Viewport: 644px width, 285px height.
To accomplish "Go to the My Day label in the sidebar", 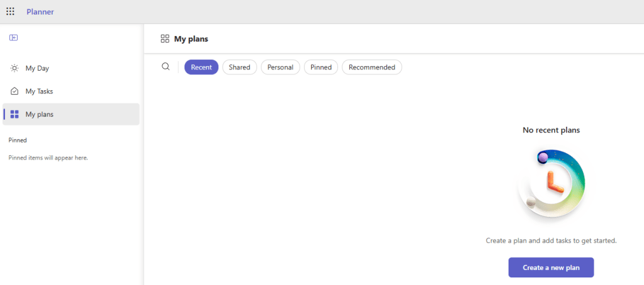I will coord(37,68).
